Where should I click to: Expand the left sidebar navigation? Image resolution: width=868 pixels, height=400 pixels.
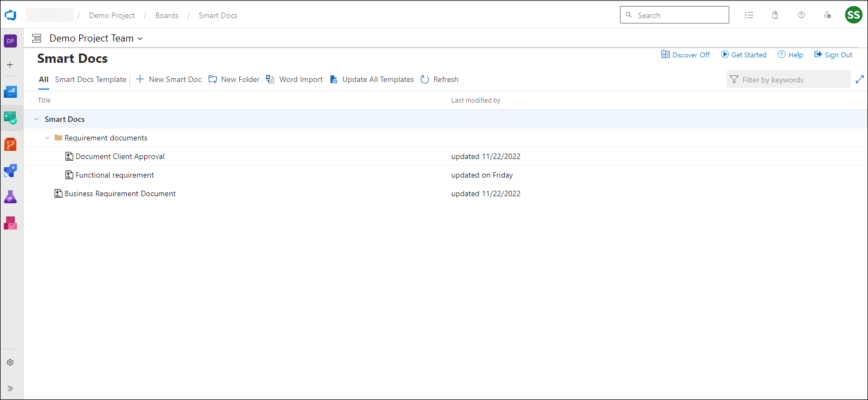(x=10, y=389)
